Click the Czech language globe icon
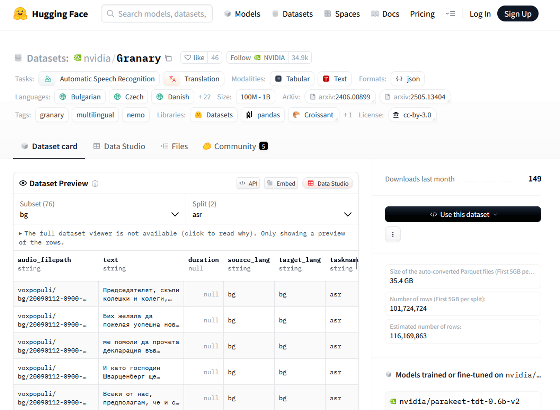Screen dimensions: 560x410 point(117,97)
